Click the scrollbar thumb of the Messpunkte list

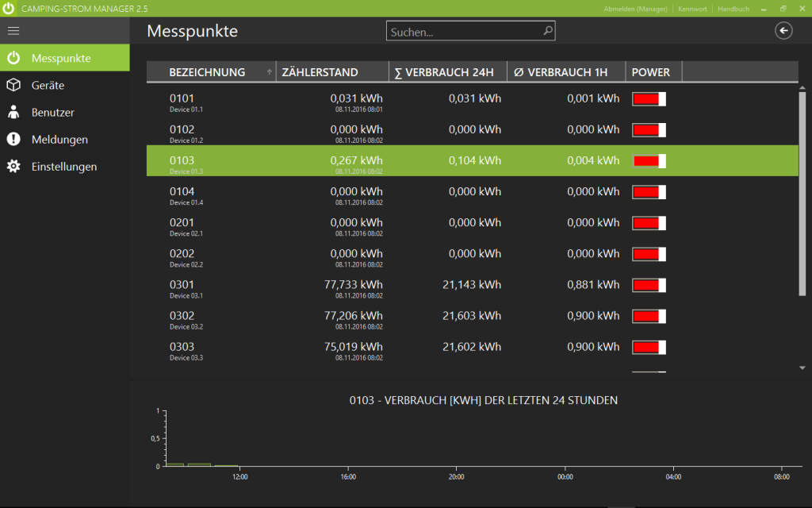tap(802, 194)
